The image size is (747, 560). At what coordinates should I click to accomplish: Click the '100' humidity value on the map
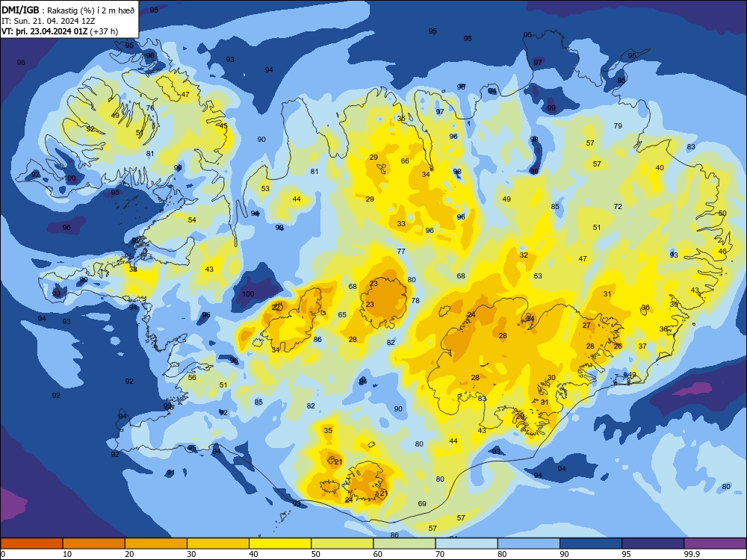coord(248,293)
